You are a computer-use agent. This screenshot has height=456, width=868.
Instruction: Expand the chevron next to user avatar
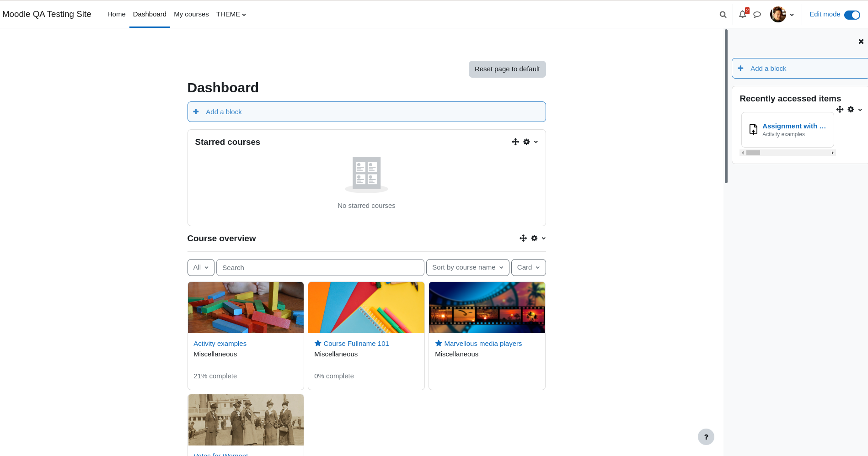[x=792, y=15]
